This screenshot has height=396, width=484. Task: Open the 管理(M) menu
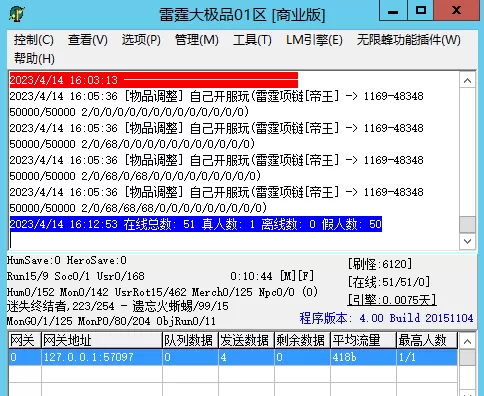pos(197,40)
